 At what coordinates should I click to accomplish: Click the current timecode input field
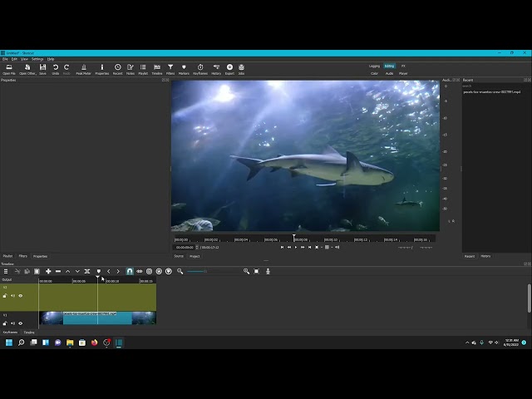[x=185, y=248]
